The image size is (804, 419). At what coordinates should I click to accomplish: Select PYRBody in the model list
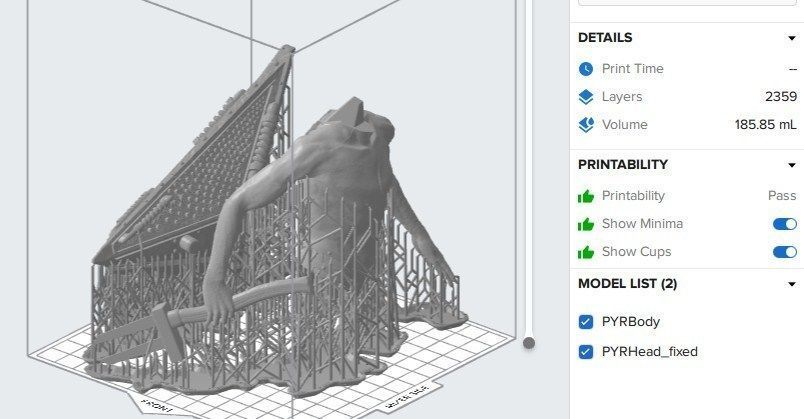pyautogui.click(x=631, y=322)
